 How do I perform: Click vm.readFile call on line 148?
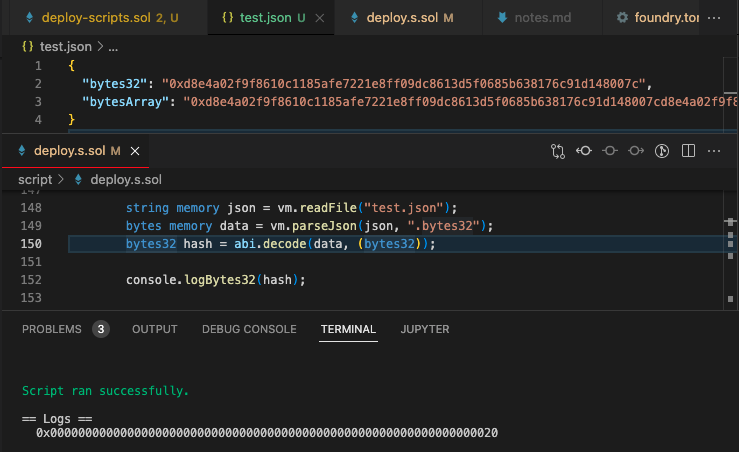tap(317, 208)
